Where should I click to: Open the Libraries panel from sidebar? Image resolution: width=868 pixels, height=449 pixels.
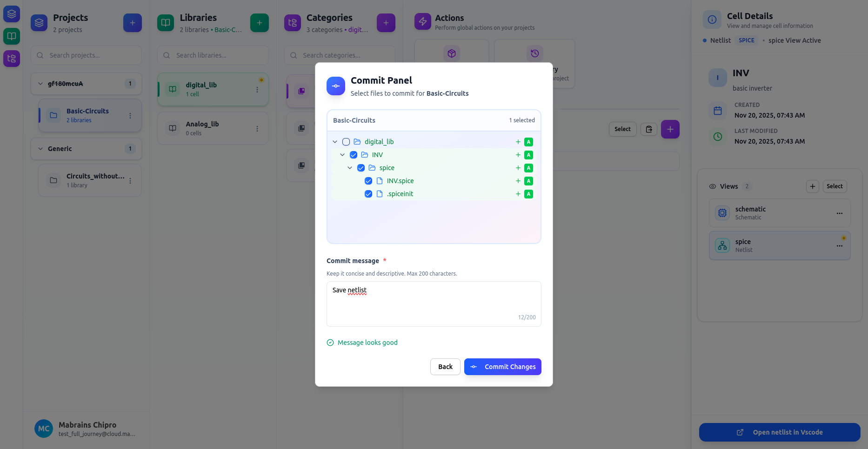[x=11, y=36]
